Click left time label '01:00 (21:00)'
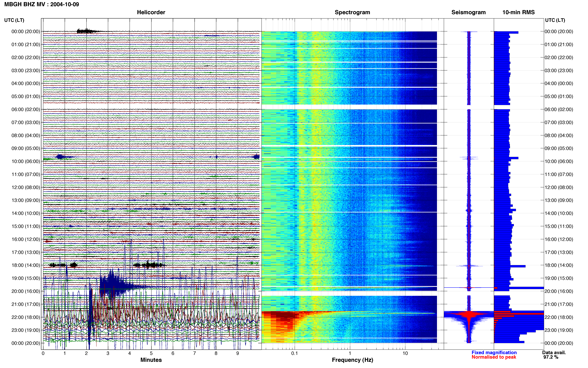588x368 pixels. click(x=26, y=45)
